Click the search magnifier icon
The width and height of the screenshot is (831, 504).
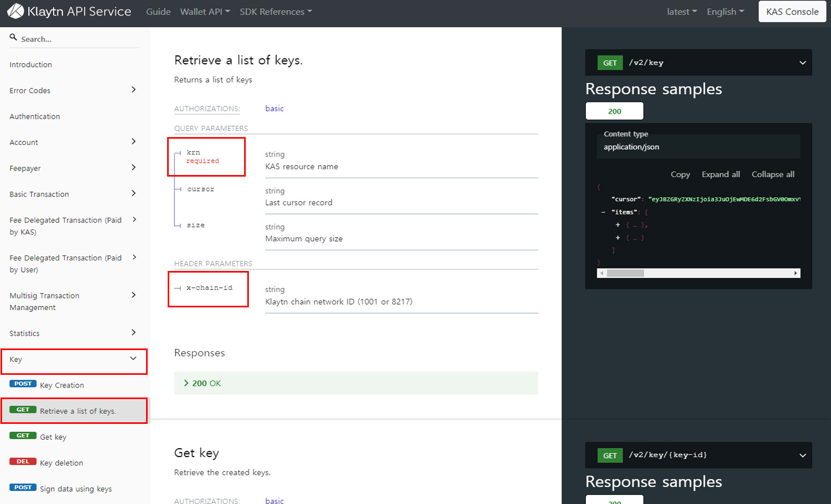(13, 37)
